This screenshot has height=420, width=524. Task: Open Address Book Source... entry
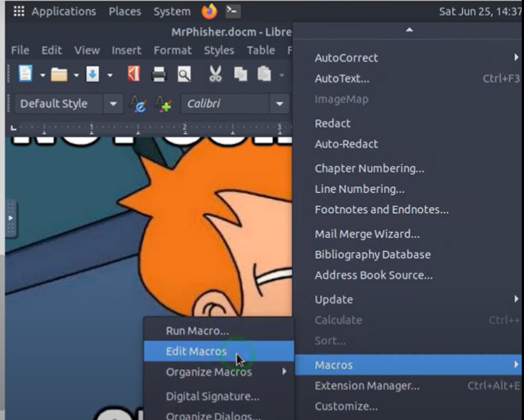tap(408, 275)
